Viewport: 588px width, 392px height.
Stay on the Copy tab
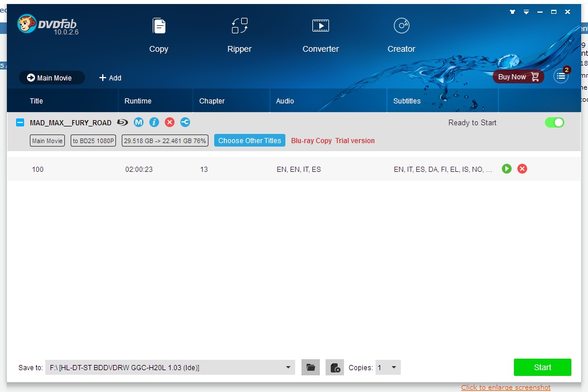(158, 33)
